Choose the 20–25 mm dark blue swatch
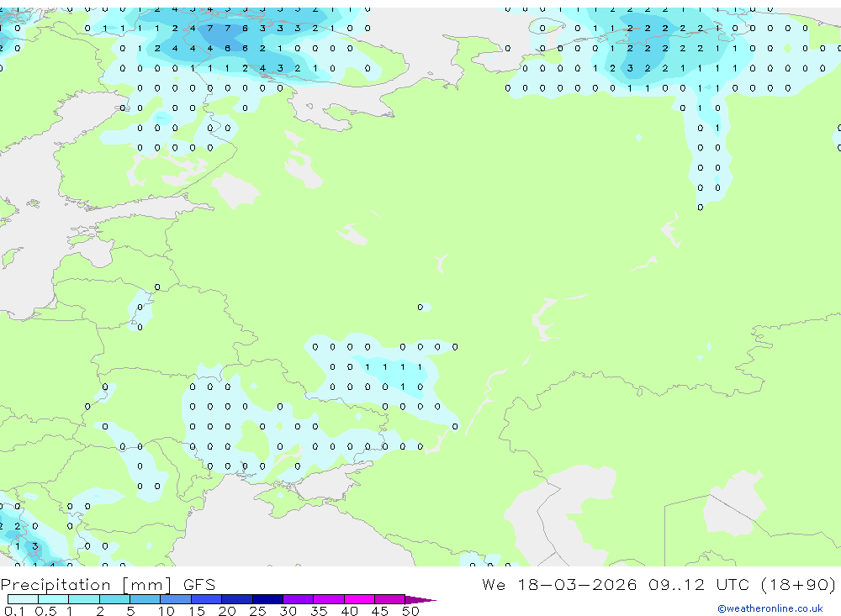Screen dimensions: 841x616 point(236,599)
